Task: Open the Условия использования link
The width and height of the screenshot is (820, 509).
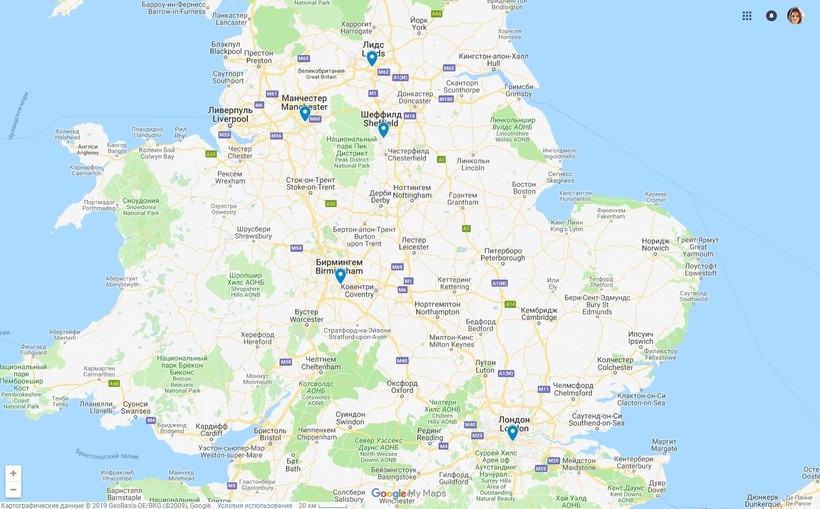Action: [255, 505]
